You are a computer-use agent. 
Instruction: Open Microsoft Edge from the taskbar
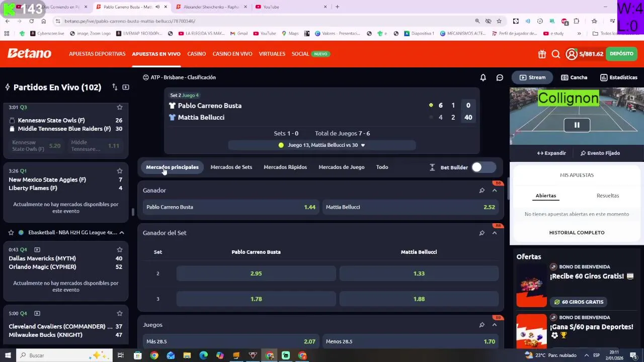point(203,355)
